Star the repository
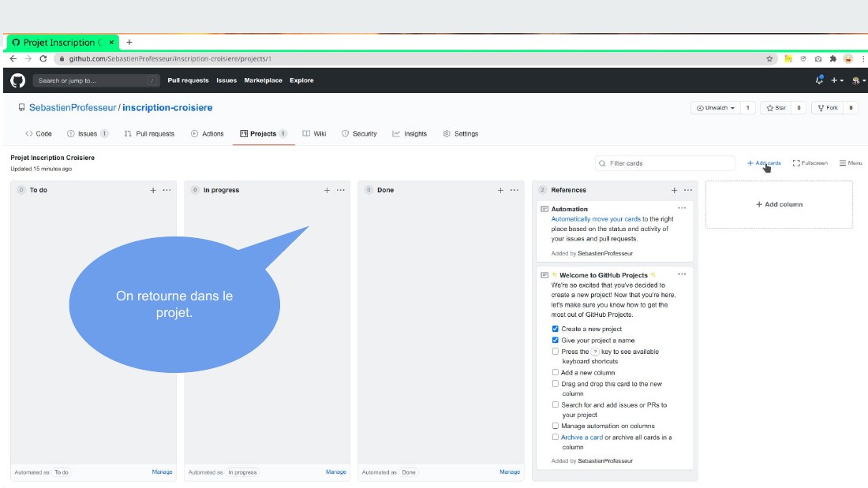 776,108
